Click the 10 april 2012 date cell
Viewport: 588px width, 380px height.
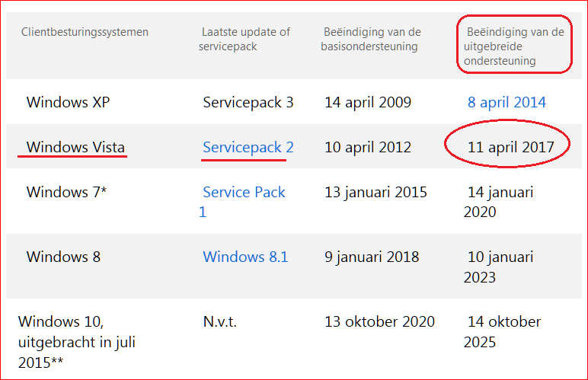click(x=368, y=147)
